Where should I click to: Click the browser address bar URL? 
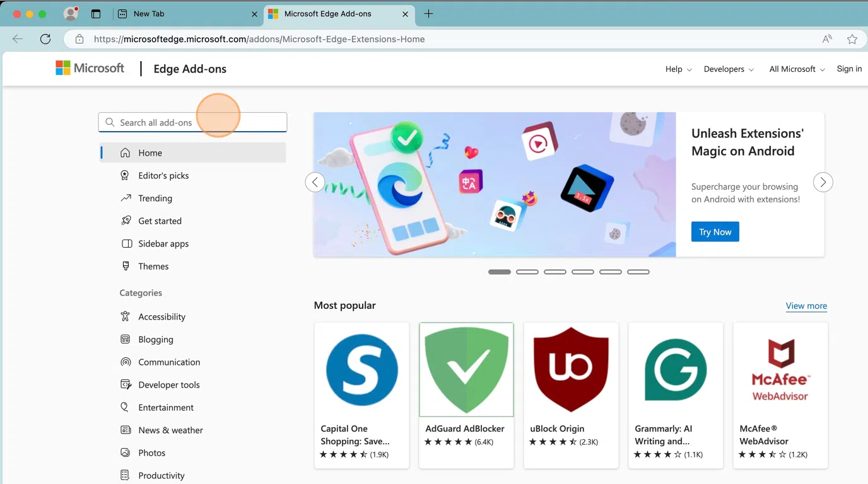click(259, 39)
